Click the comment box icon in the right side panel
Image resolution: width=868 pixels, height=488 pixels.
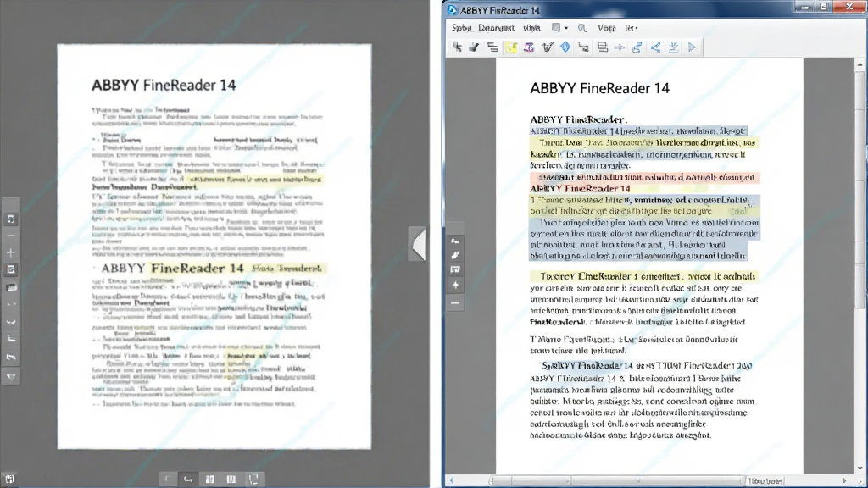(455, 269)
